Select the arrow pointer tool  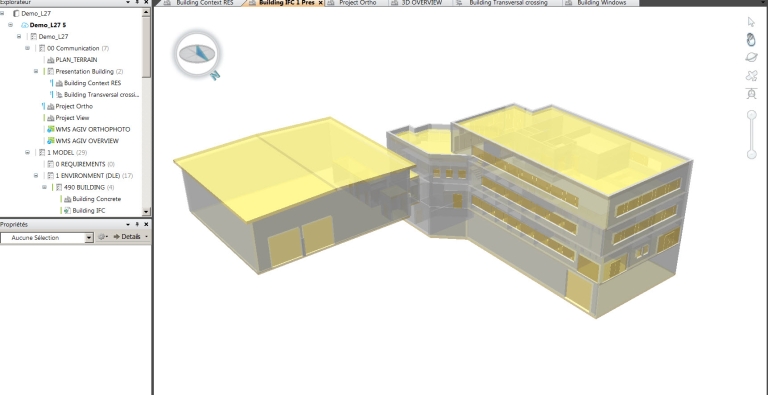coord(751,22)
